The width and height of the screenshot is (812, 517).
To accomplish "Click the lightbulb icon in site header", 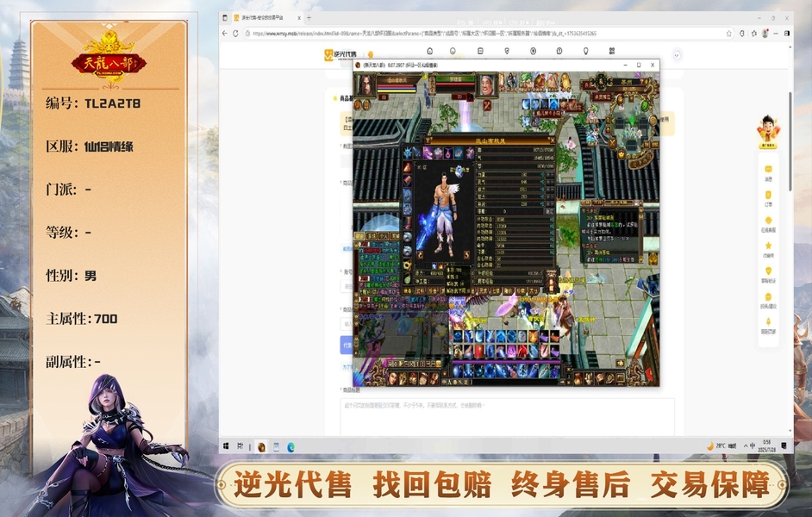I will (585, 51).
